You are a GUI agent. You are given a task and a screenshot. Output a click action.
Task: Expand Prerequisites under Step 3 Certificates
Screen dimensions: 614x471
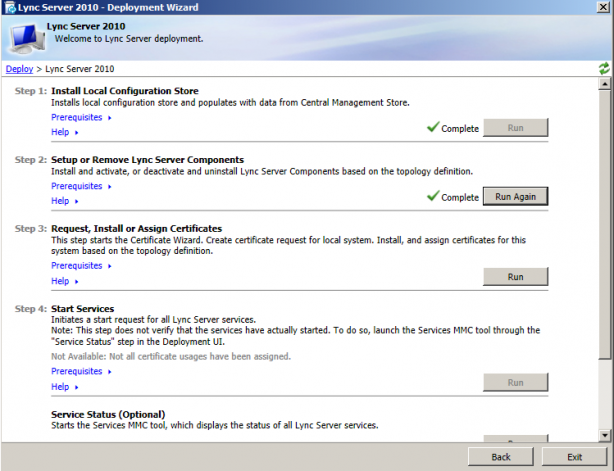point(81,266)
